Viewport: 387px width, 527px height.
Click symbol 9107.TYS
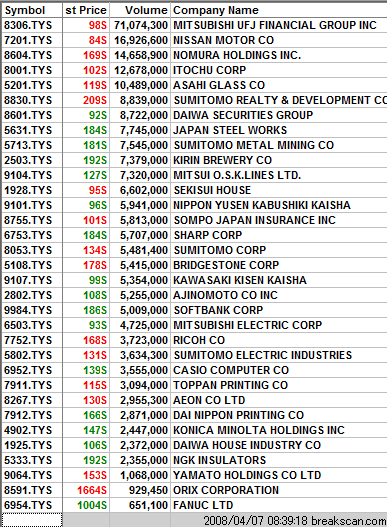tap(28, 280)
